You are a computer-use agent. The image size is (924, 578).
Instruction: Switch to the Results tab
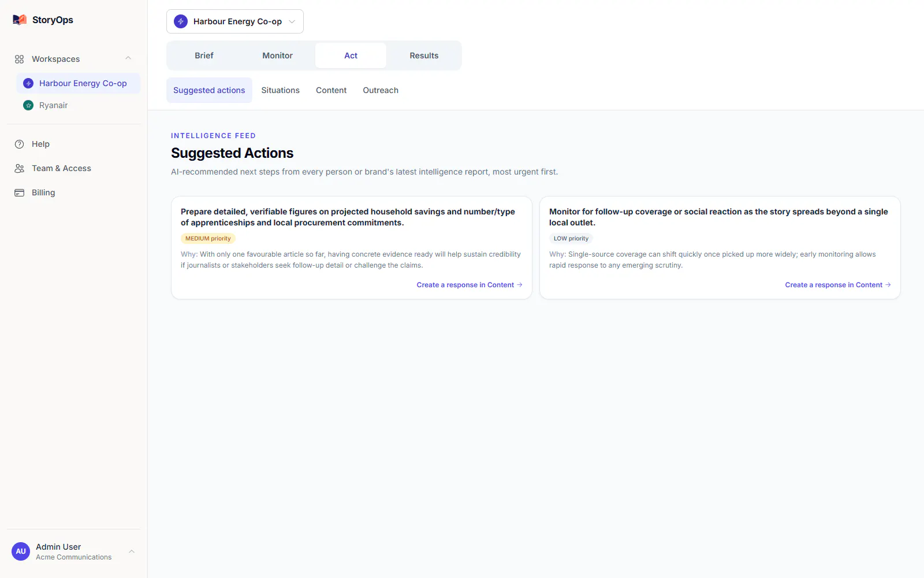click(x=424, y=55)
